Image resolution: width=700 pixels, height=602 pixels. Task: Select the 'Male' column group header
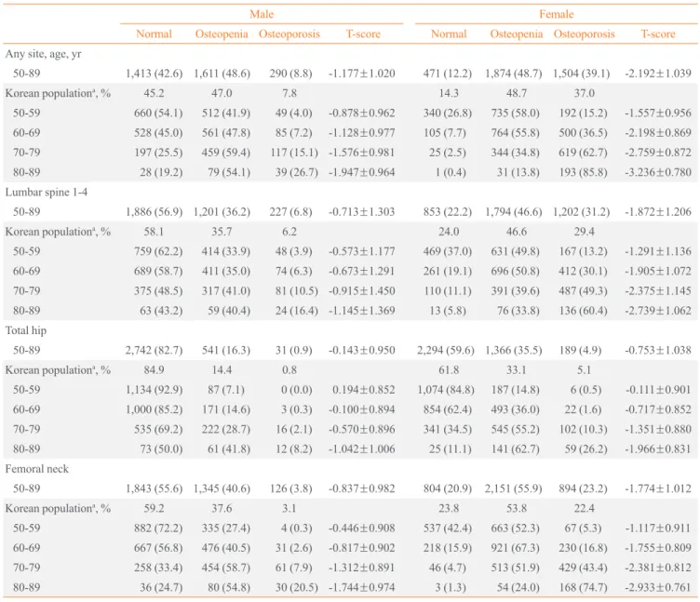pyautogui.click(x=262, y=14)
